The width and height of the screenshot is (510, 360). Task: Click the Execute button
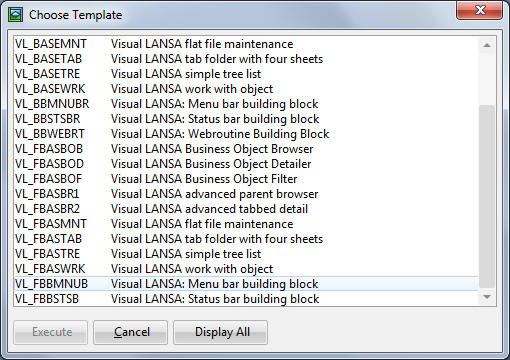pyautogui.click(x=51, y=332)
